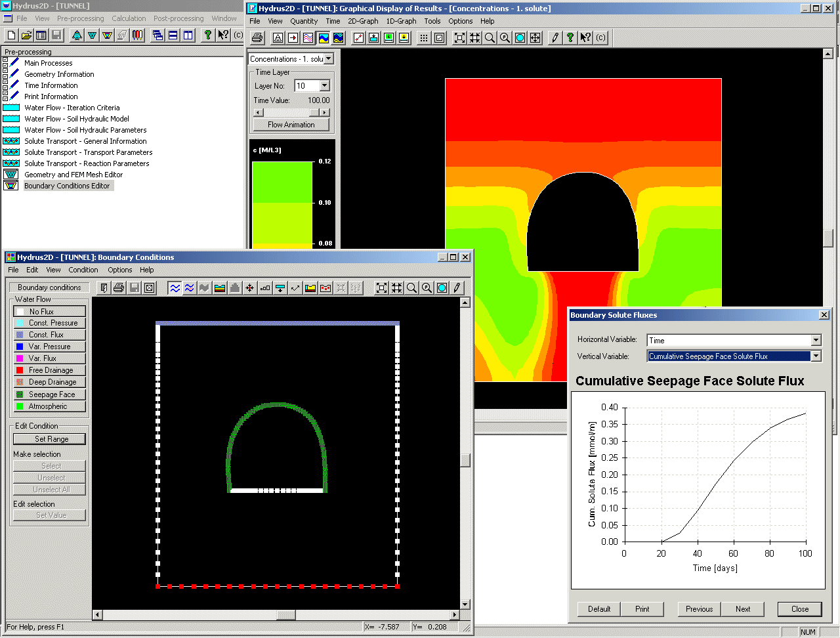
Task: Select the solute transport waves icon in Boundary Conditions
Action: point(190,287)
